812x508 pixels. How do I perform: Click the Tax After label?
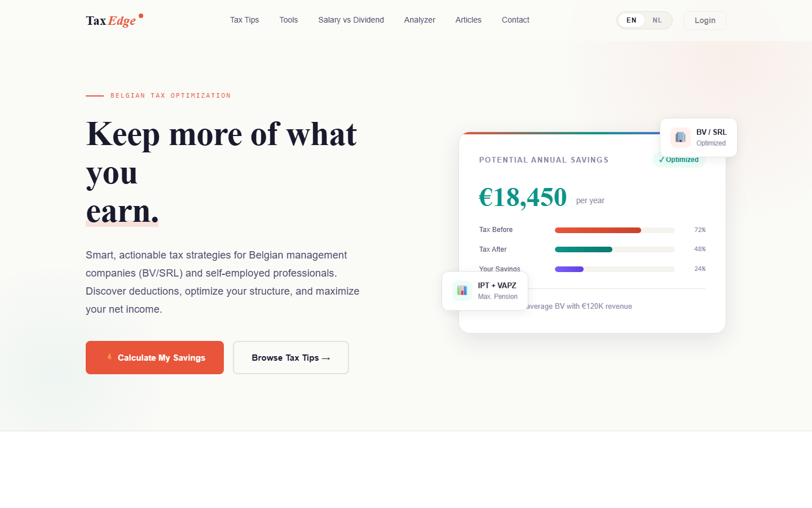tap(493, 249)
